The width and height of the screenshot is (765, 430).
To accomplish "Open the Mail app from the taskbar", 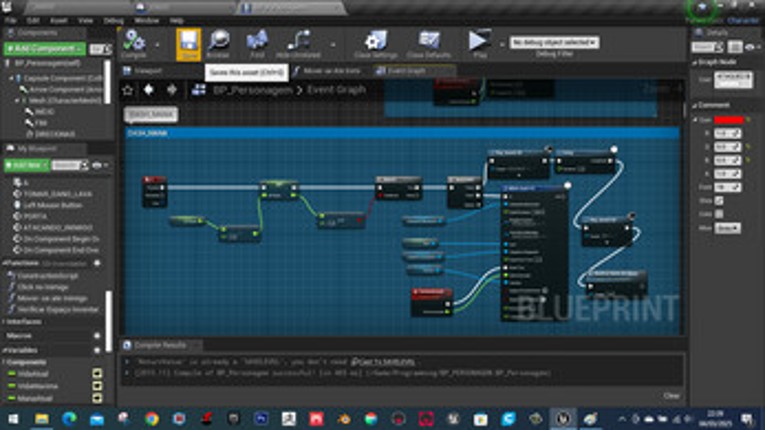I will [x=97, y=419].
